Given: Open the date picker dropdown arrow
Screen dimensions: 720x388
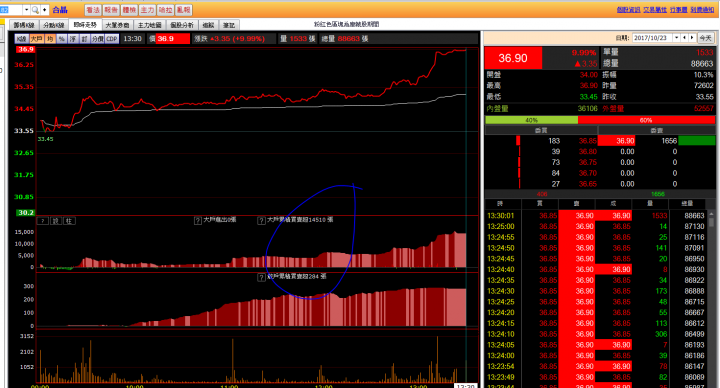Looking at the screenshot, I should [x=676, y=38].
